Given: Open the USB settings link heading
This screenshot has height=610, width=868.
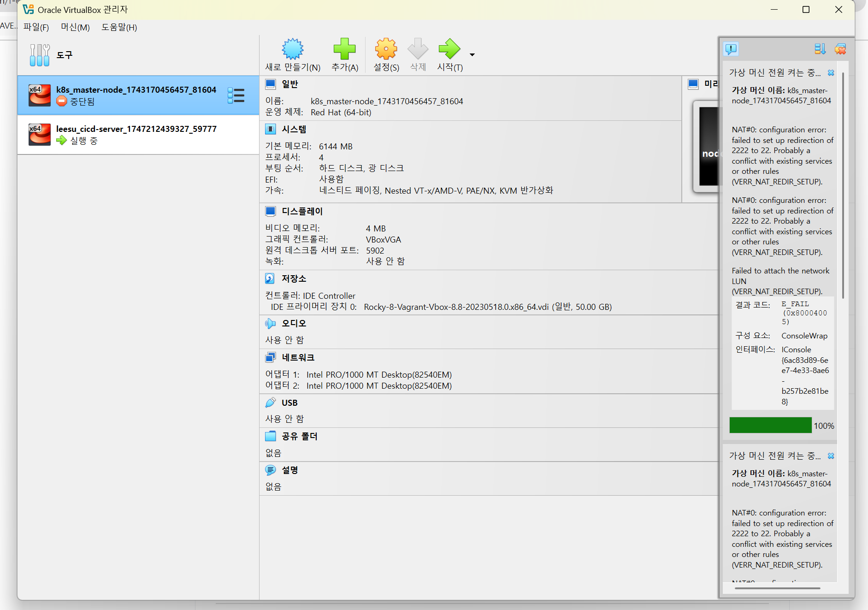Looking at the screenshot, I should [289, 403].
